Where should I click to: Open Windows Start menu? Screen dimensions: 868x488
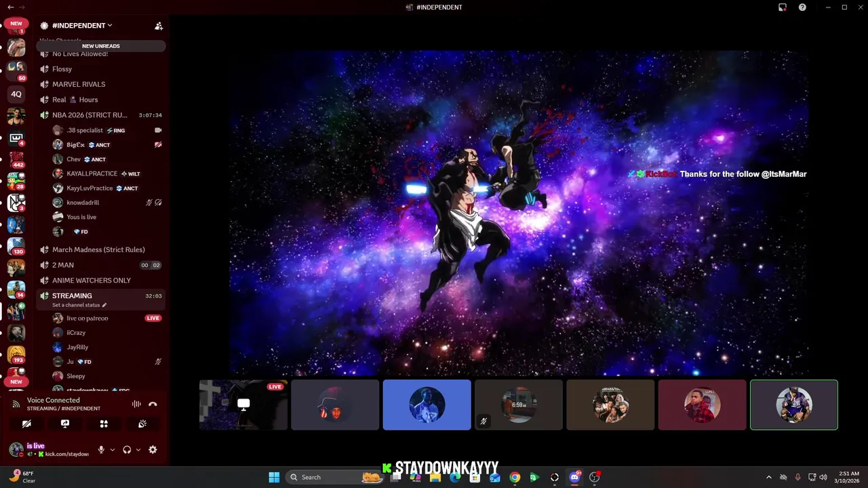[x=274, y=477]
